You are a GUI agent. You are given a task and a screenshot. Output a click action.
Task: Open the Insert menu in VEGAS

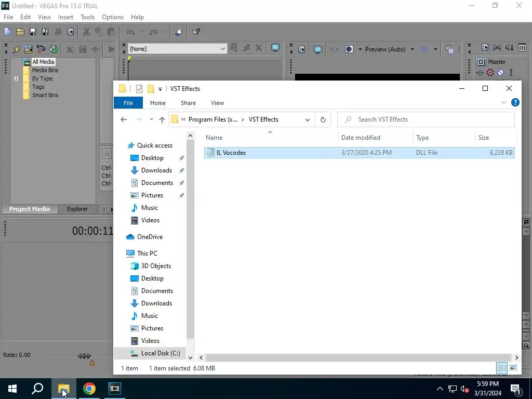(65, 17)
